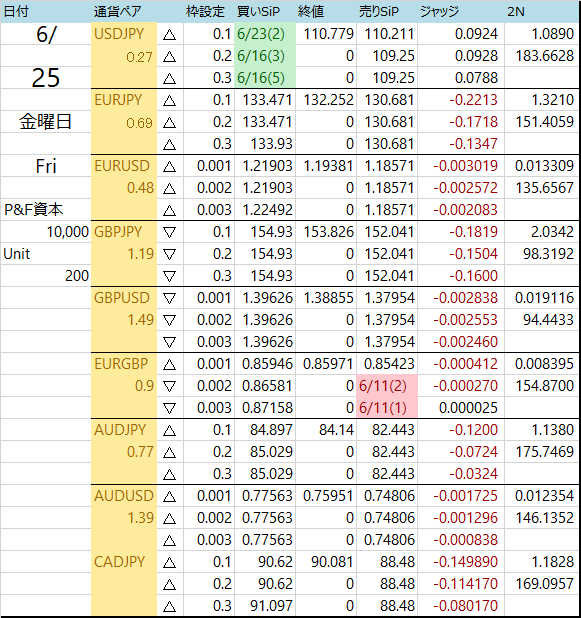This screenshot has width=581, height=618.
Task: Select the up triangle beside the CADJPY label
Action: (x=169, y=562)
